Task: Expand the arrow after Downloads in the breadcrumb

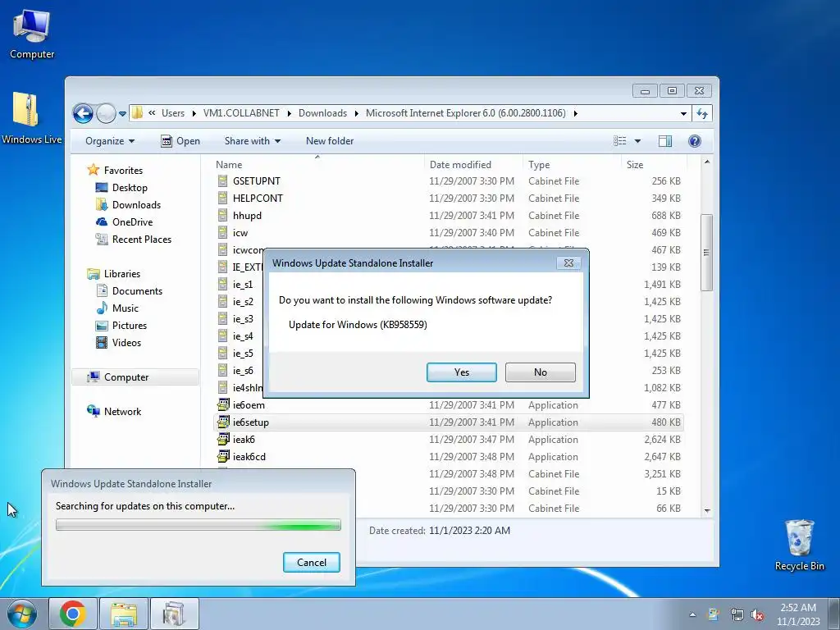Action: coord(356,113)
